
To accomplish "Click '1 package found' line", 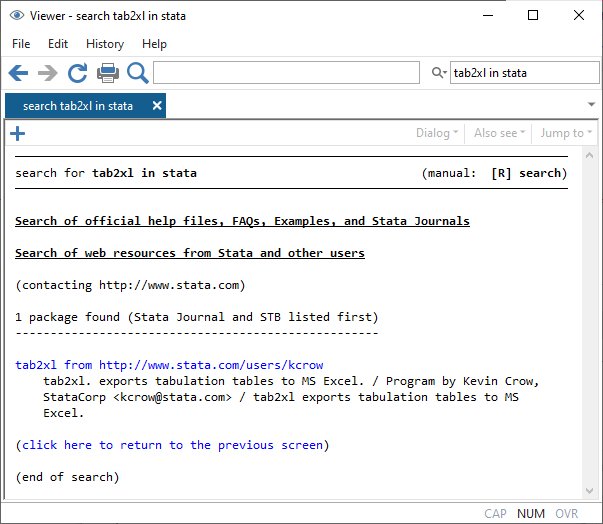I will [197, 317].
